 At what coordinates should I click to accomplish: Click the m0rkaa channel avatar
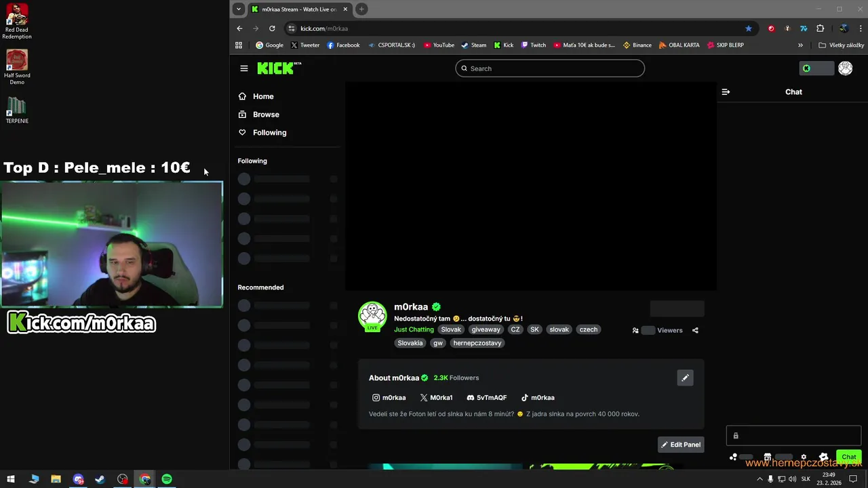(372, 316)
